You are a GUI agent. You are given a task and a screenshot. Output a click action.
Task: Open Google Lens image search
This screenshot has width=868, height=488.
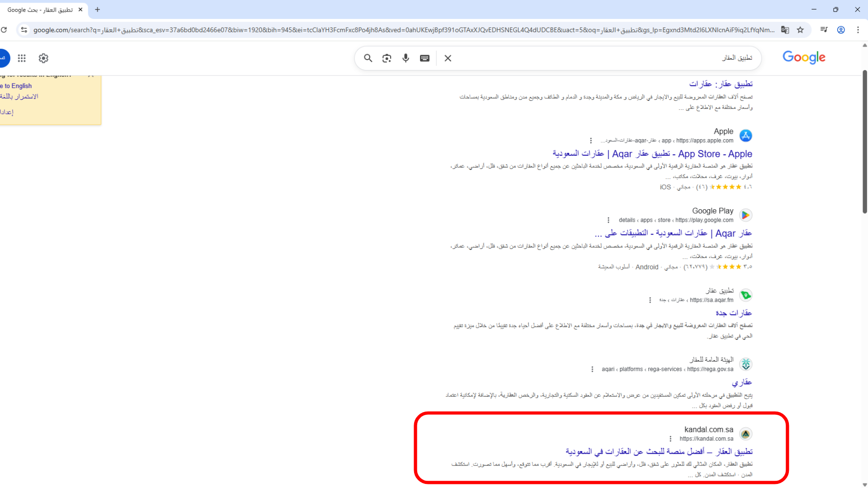pyautogui.click(x=387, y=58)
